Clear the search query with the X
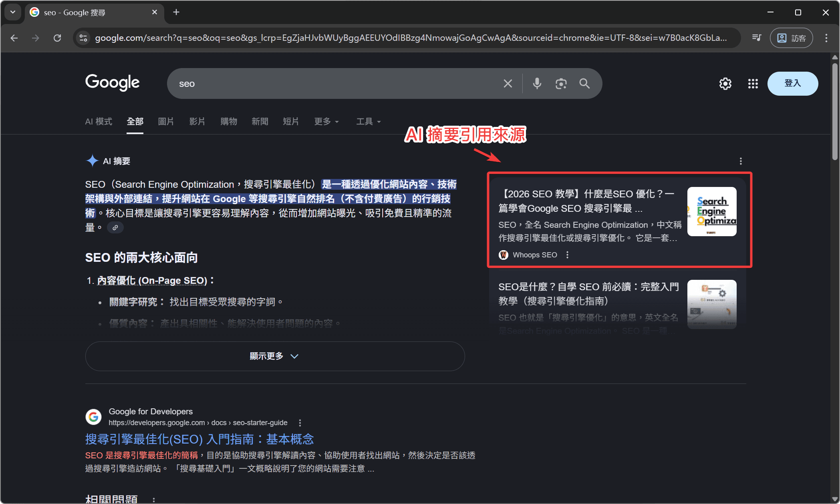 [508, 83]
